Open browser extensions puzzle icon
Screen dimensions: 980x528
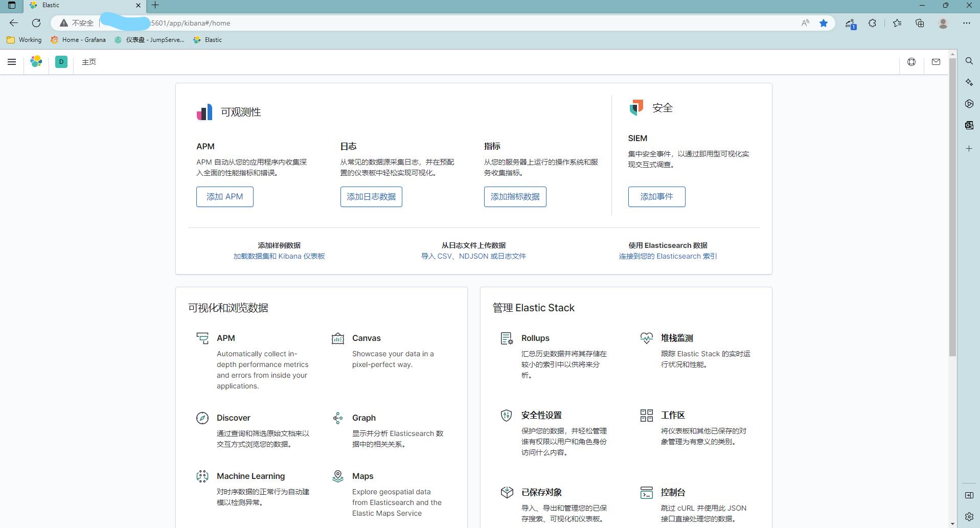(x=873, y=23)
